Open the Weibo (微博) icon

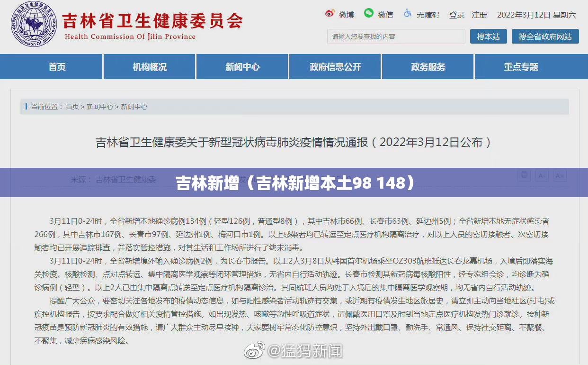click(330, 14)
